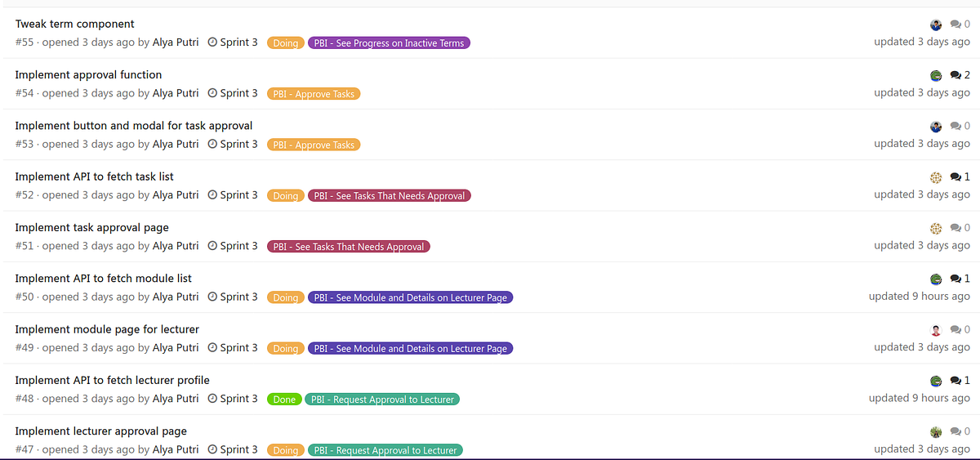The width and height of the screenshot is (980, 460).
Task: Click PBI - Approve Tasks label on issue #53
Action: (314, 145)
